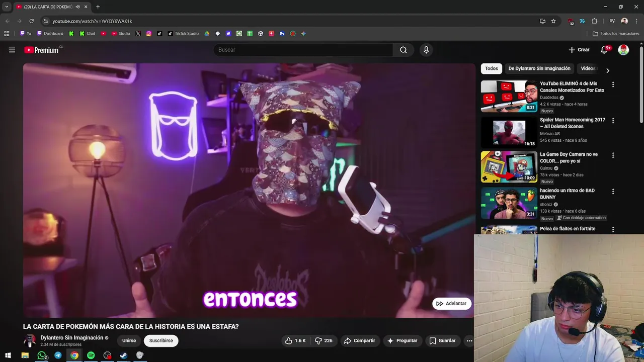Open the 7TV extension icon
This screenshot has width=644, height=362.
[582, 21]
